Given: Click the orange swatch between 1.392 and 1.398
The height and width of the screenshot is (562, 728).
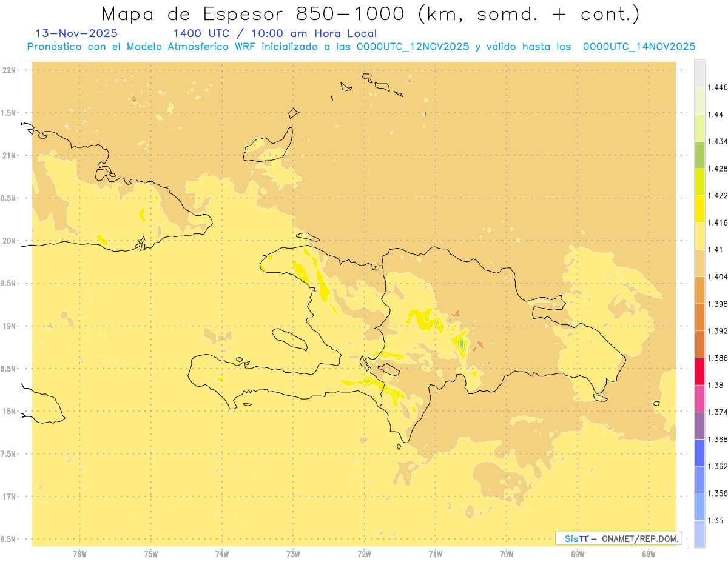Looking at the screenshot, I should point(699,317).
